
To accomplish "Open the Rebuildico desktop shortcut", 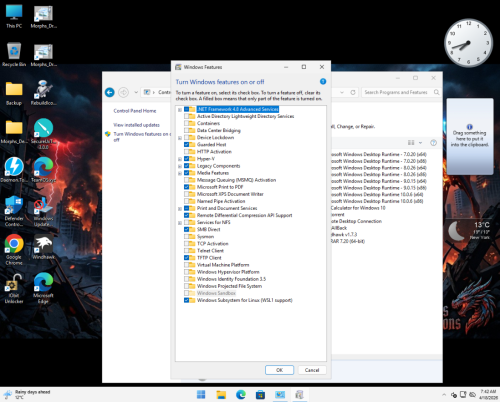I will pos(43,93).
